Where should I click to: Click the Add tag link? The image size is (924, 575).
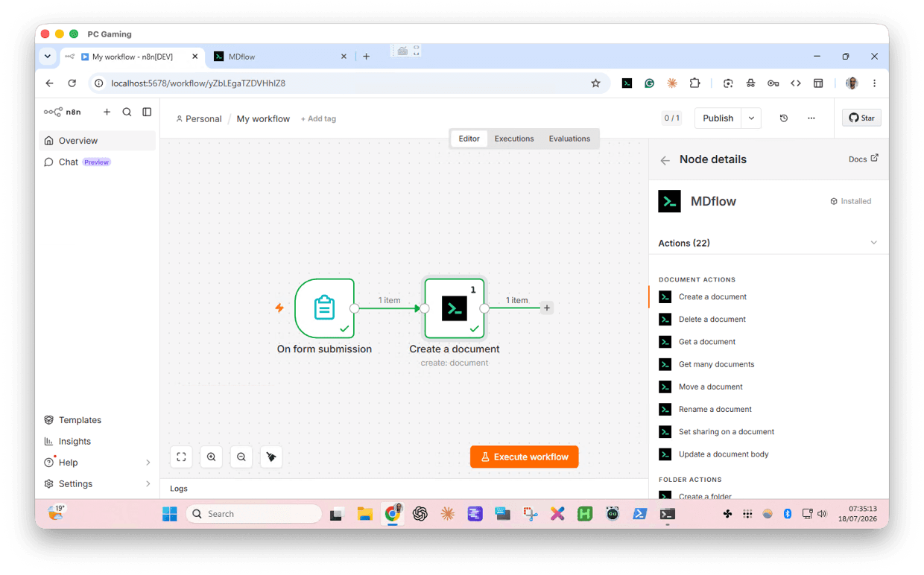318,119
